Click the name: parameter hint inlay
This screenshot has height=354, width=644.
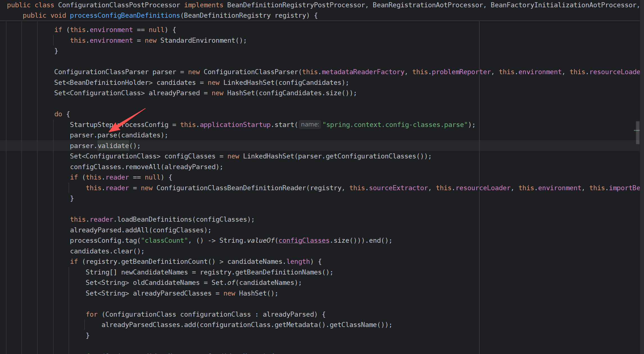[x=309, y=124]
